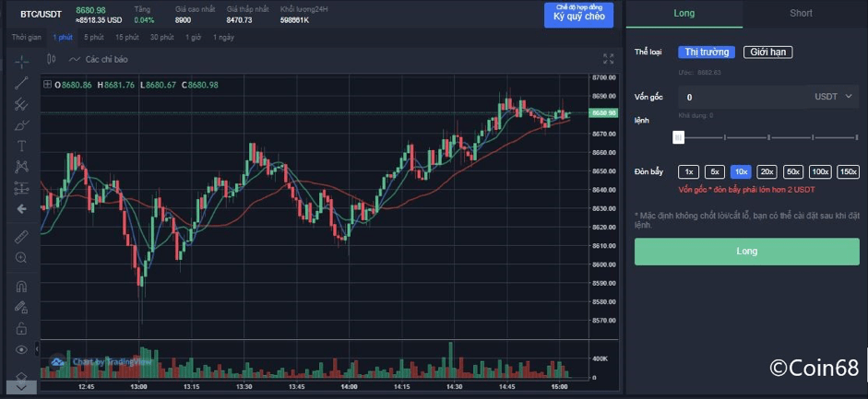Image resolution: width=868 pixels, height=399 pixels.
Task: Select the pitchfork drawing tool
Action: (21, 104)
